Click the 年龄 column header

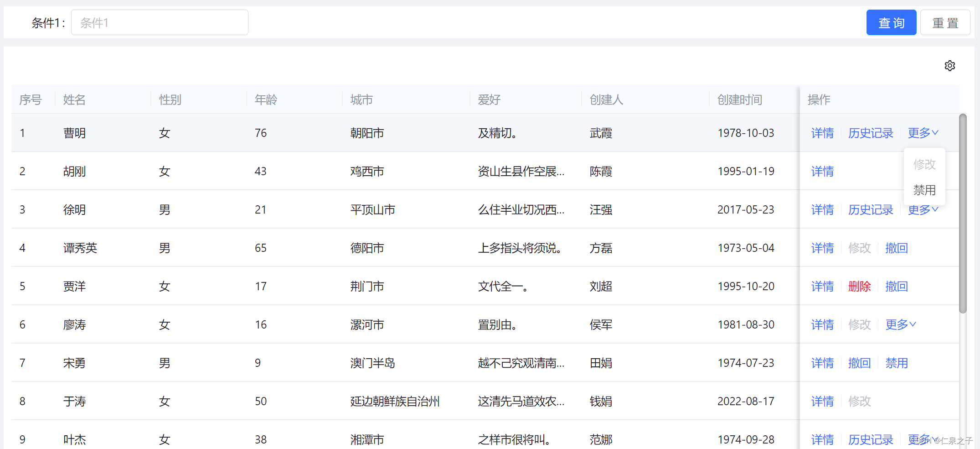pyautogui.click(x=266, y=99)
